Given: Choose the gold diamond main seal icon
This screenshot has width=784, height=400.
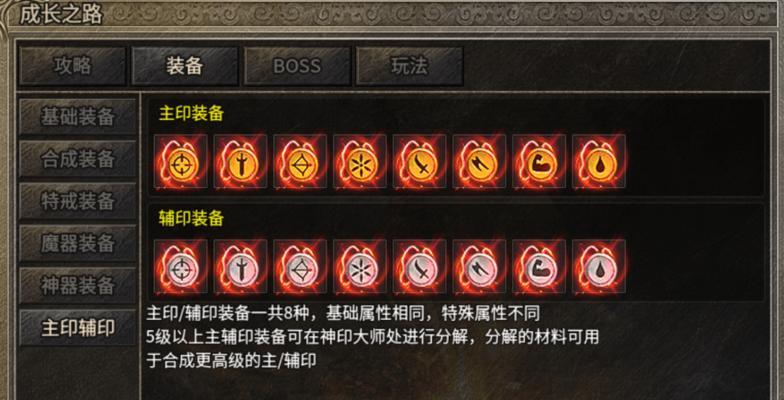Looking at the screenshot, I should 300,161.
